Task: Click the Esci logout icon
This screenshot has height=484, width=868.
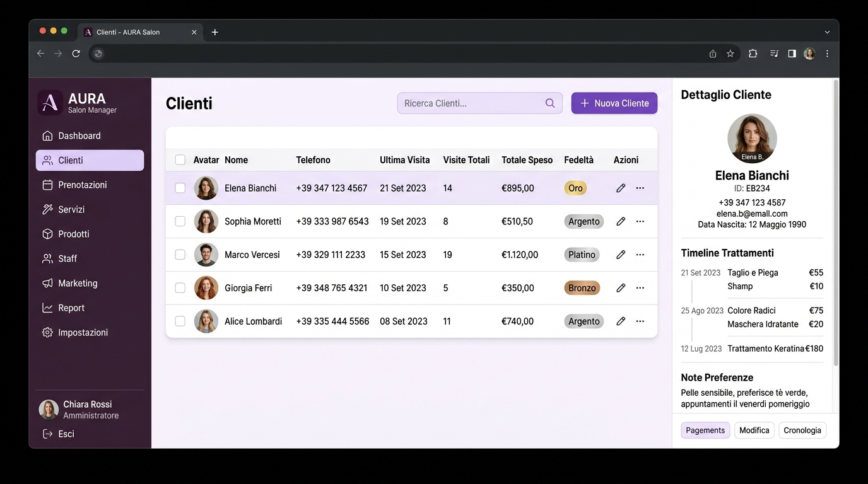Action: [x=47, y=434]
